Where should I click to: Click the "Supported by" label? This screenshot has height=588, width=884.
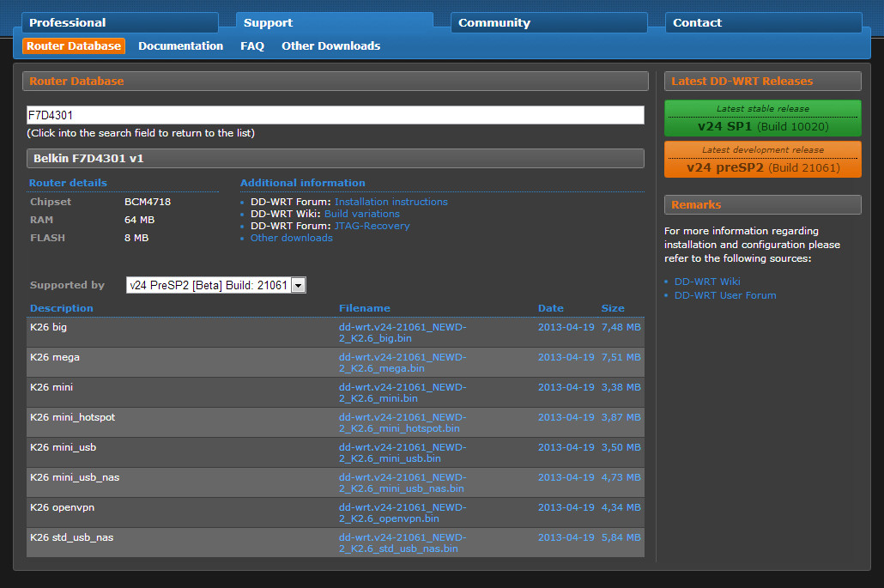click(x=67, y=285)
